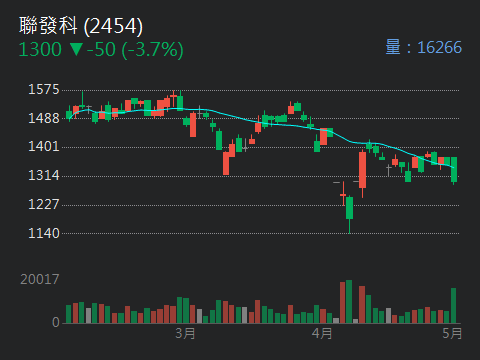The height and width of the screenshot is (360, 480).
Task: Click the 1227 price axis label
Action: (44, 204)
